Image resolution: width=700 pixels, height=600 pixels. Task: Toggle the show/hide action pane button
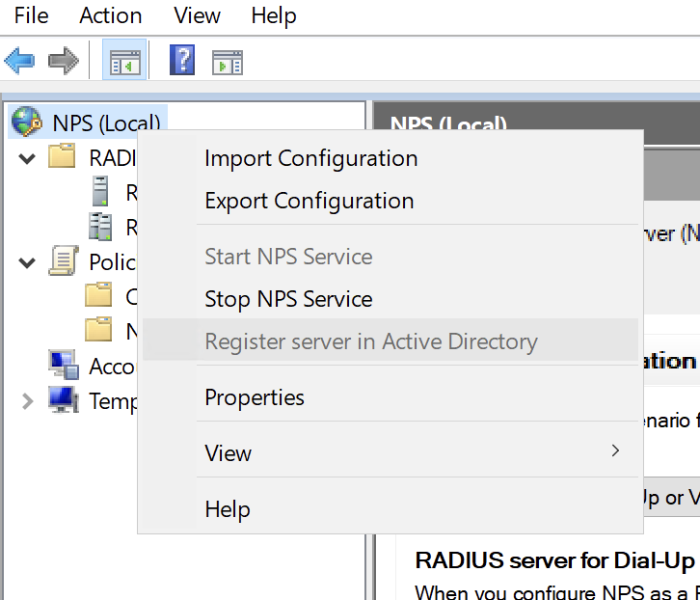[228, 62]
